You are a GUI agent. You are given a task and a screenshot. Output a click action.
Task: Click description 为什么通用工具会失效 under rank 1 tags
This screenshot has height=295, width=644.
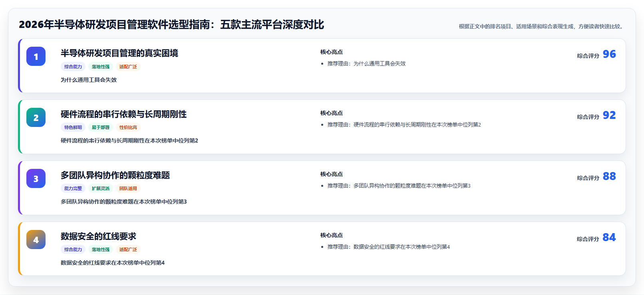[x=89, y=80]
